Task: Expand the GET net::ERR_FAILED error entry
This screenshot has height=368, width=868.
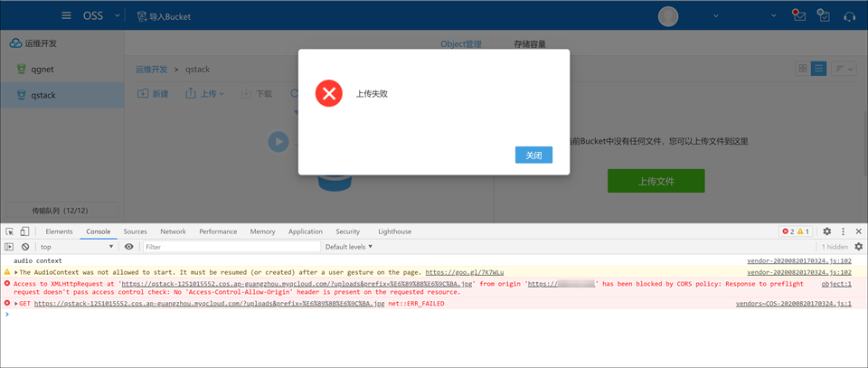Action: point(16,304)
